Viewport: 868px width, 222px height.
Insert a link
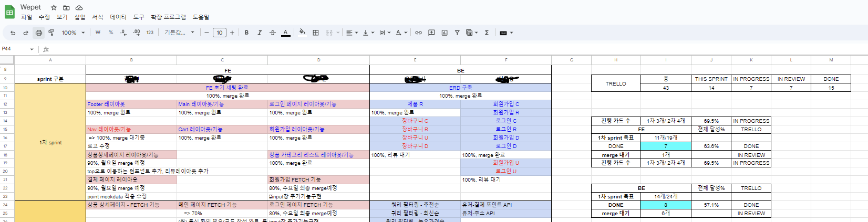418,33
